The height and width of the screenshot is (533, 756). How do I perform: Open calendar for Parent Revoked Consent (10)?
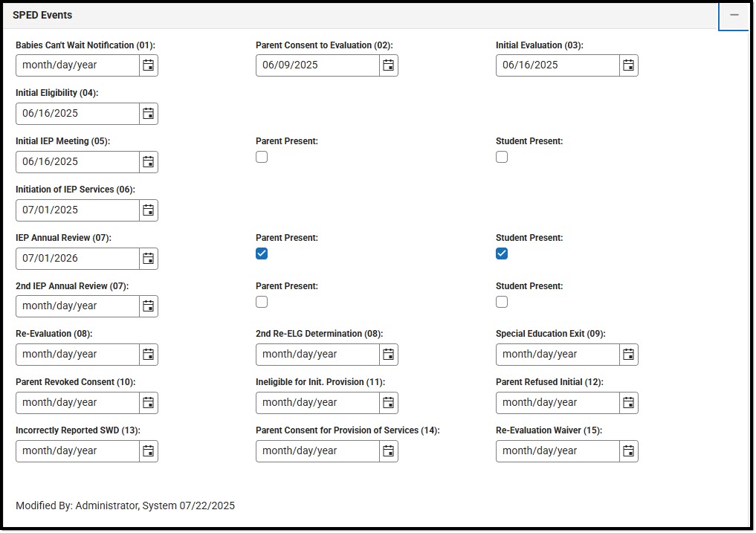(x=149, y=403)
